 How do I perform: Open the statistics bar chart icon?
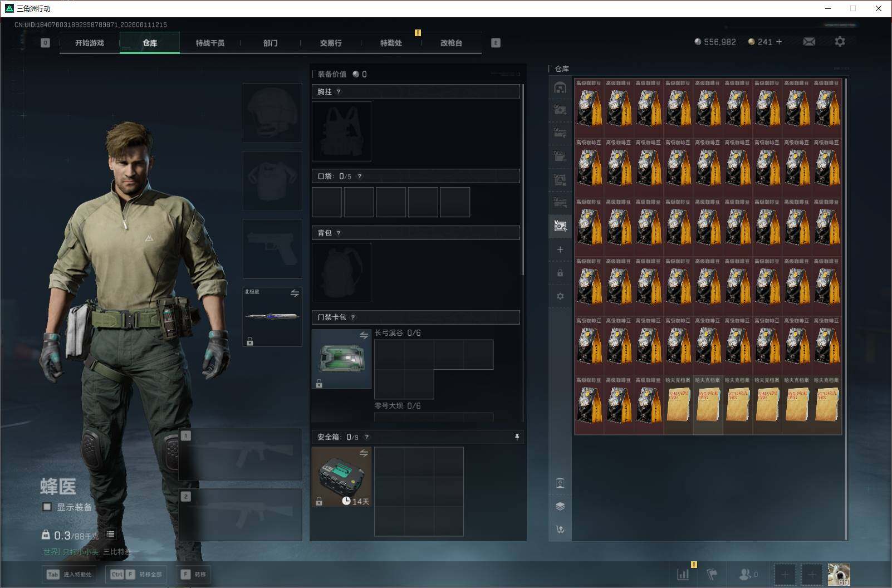[x=683, y=574]
